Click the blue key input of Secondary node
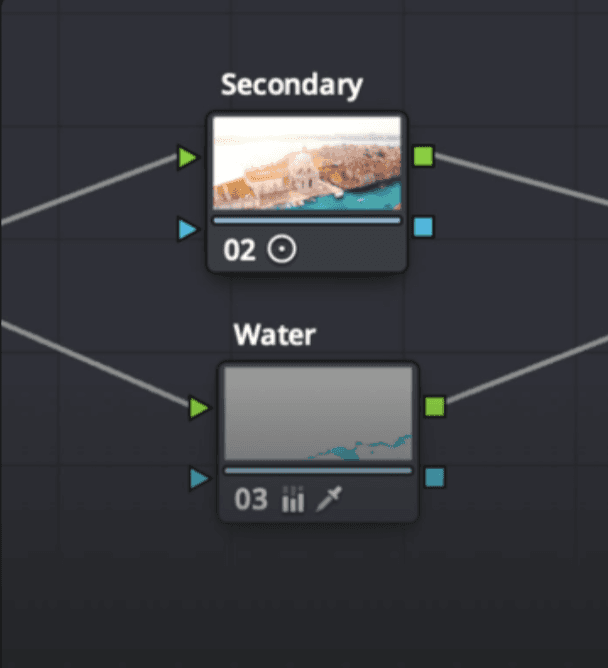This screenshot has width=608, height=668. pos(187,229)
